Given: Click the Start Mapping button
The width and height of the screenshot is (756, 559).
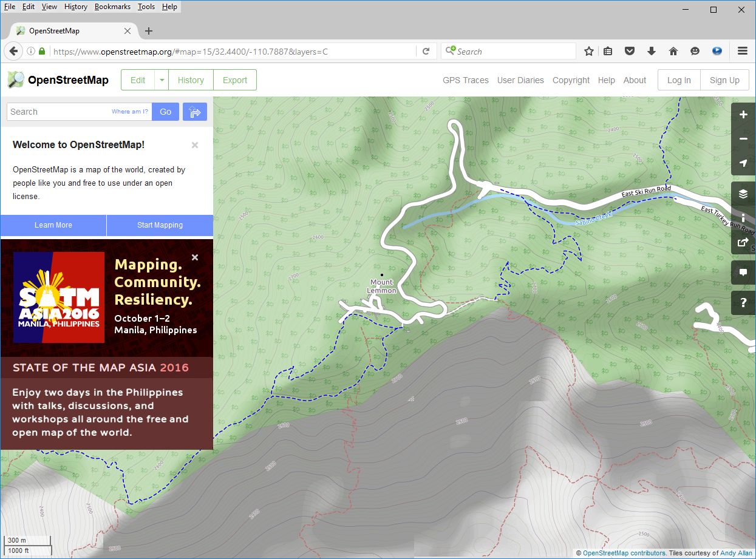Looking at the screenshot, I should click(x=160, y=225).
